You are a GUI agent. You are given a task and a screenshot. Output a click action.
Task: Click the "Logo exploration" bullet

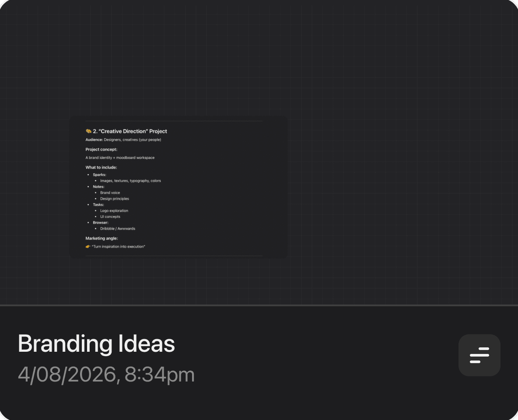coord(114,210)
